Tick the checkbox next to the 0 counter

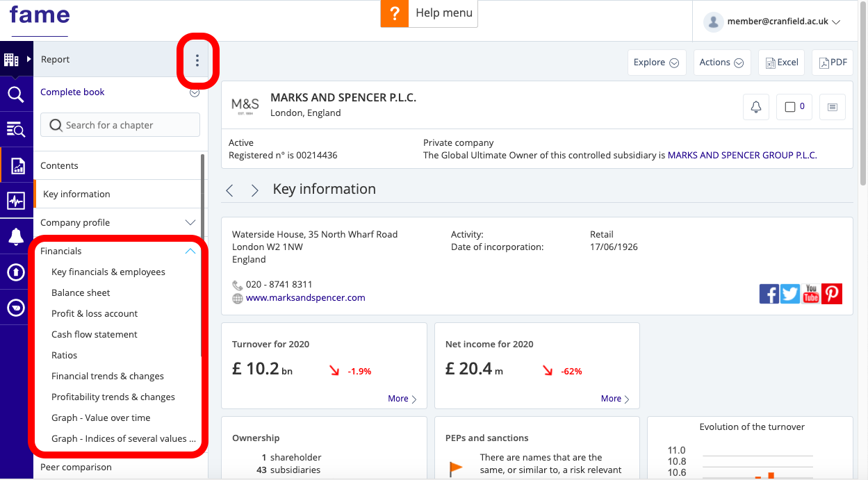point(789,107)
